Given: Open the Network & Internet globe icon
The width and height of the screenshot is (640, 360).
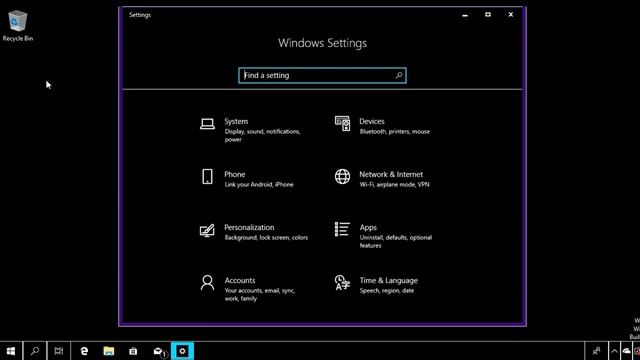Looking at the screenshot, I should pos(342,176).
